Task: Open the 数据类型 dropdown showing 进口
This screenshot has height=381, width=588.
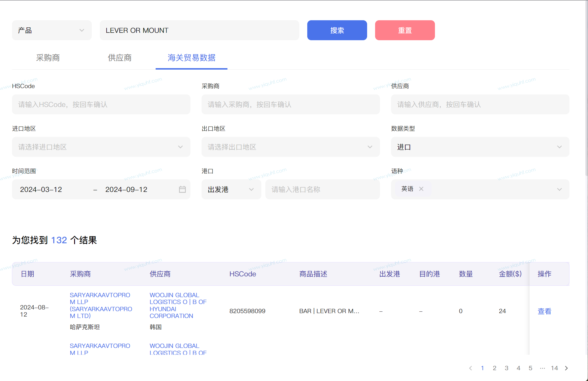Action: pos(480,147)
